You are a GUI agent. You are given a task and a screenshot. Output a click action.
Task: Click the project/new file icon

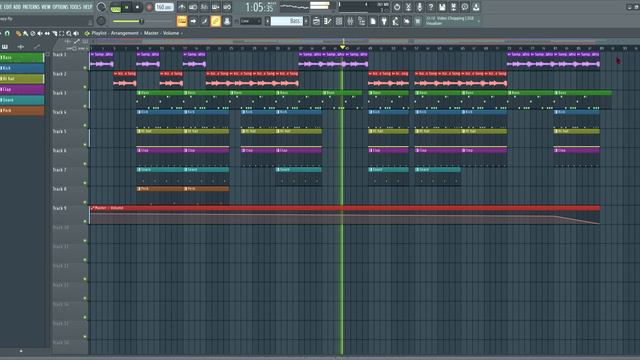point(373,21)
